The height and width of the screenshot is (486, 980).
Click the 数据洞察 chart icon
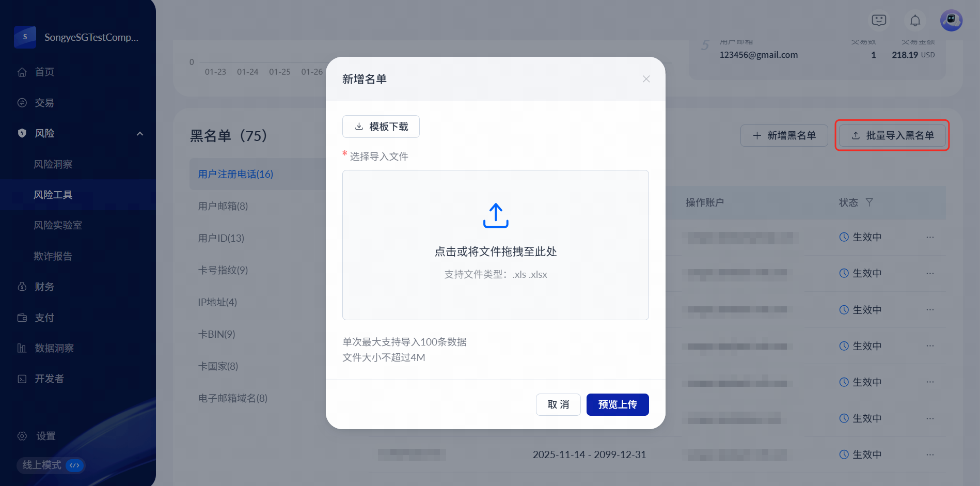click(x=22, y=348)
